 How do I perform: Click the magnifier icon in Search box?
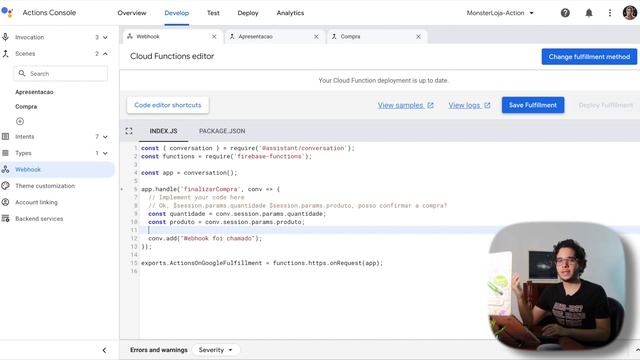tap(22, 73)
